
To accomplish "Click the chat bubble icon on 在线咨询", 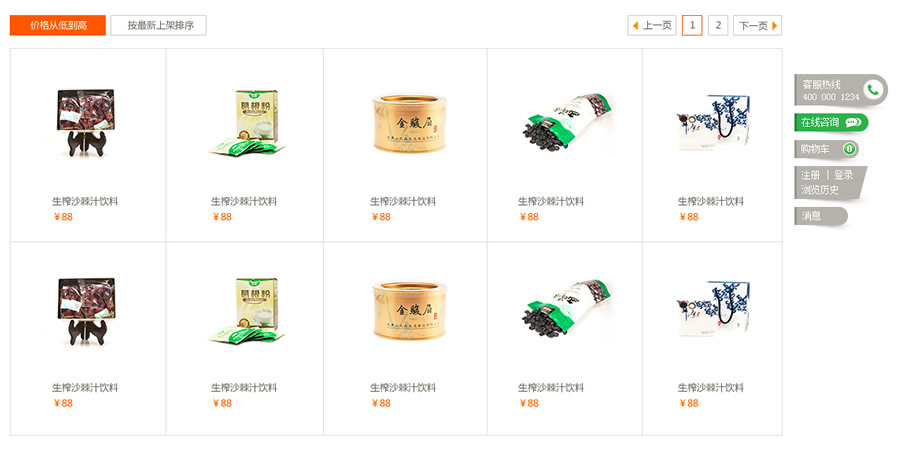I will 854,122.
